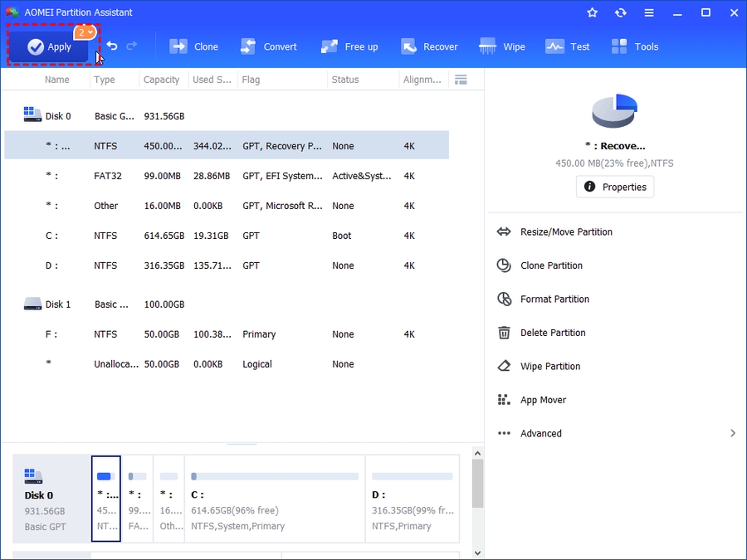The image size is (747, 560).
Task: Select Resize/Move Partition option
Action: pos(565,232)
